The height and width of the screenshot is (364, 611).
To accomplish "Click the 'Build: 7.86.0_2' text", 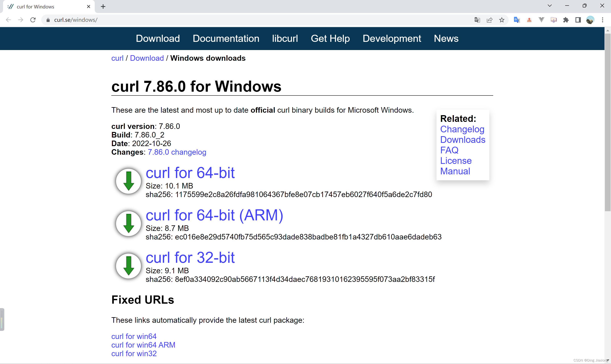I will [138, 135].
